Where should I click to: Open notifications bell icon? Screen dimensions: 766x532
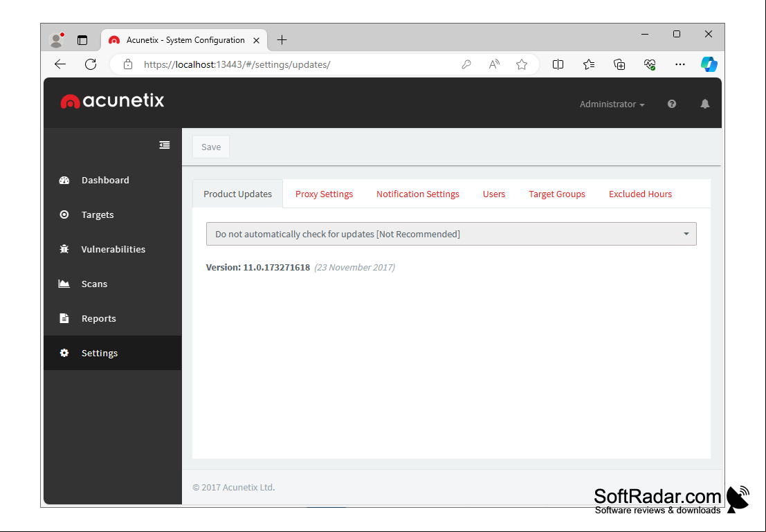(704, 104)
